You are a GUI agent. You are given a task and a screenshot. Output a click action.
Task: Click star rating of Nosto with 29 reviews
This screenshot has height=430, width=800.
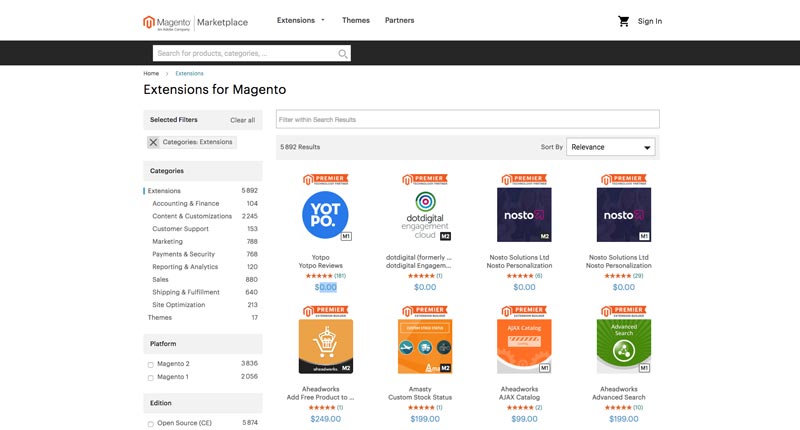(617, 276)
